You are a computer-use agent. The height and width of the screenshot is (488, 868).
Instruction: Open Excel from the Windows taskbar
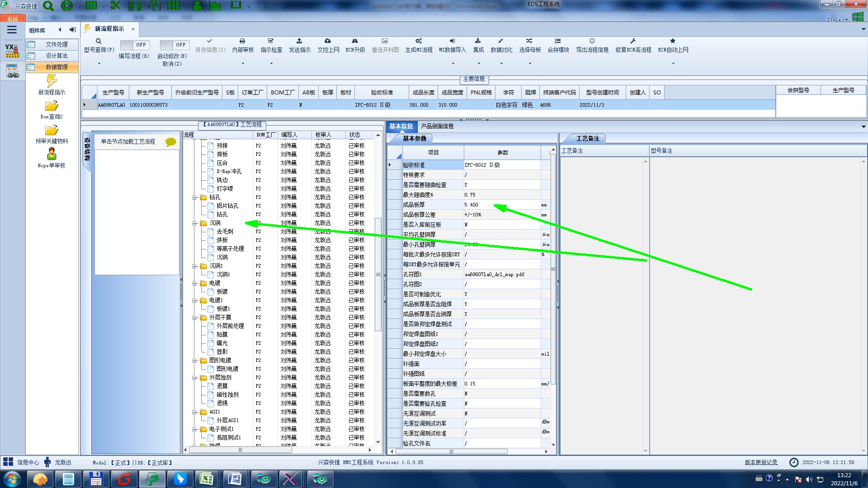coord(207,479)
